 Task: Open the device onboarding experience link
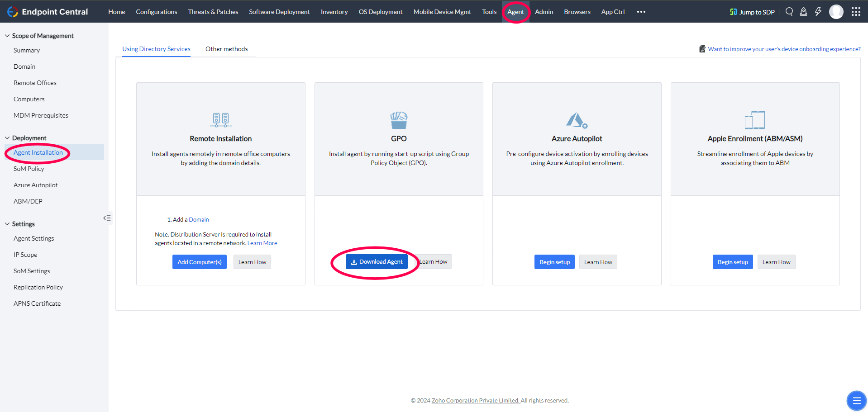[x=784, y=49]
